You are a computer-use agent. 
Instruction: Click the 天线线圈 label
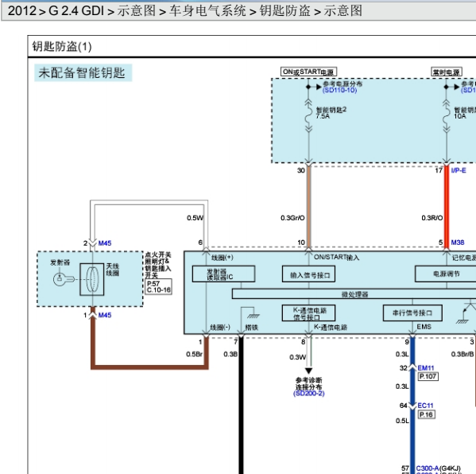point(112,270)
